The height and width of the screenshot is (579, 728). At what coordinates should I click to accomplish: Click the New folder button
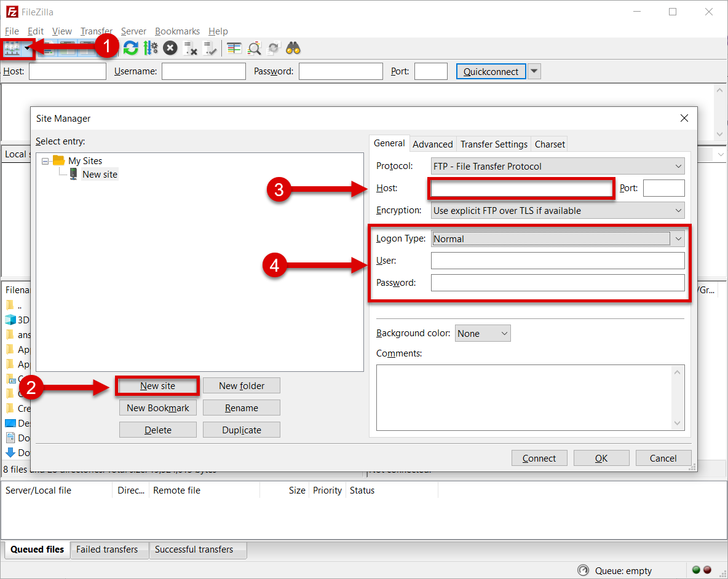242,386
